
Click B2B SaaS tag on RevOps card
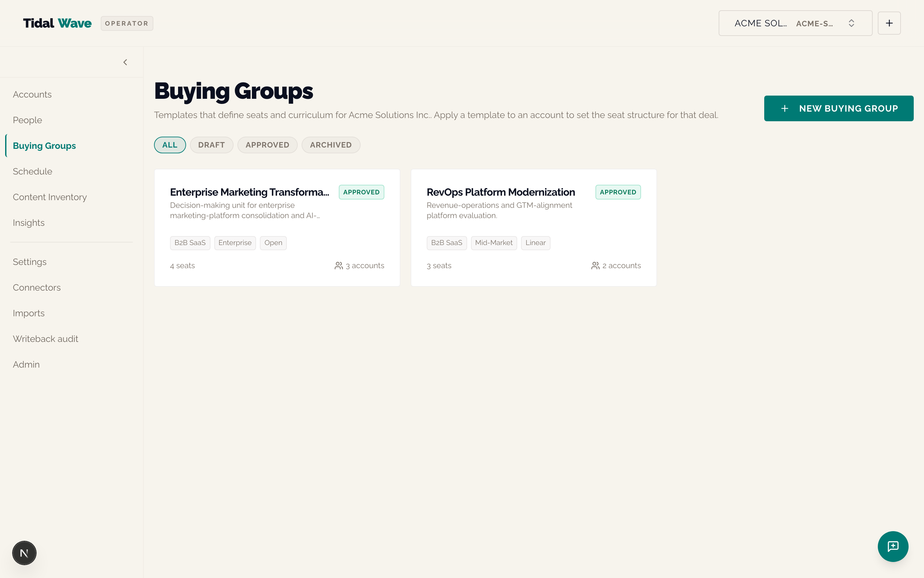click(446, 243)
